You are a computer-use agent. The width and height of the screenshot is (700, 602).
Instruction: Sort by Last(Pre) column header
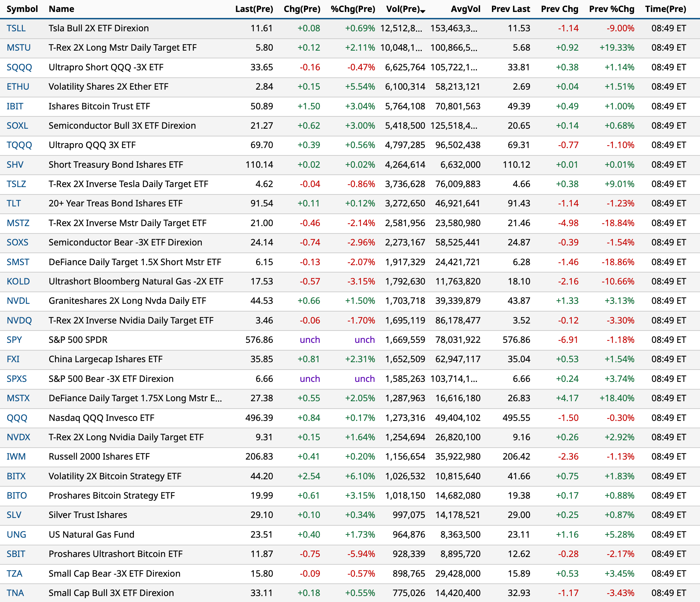pyautogui.click(x=254, y=9)
